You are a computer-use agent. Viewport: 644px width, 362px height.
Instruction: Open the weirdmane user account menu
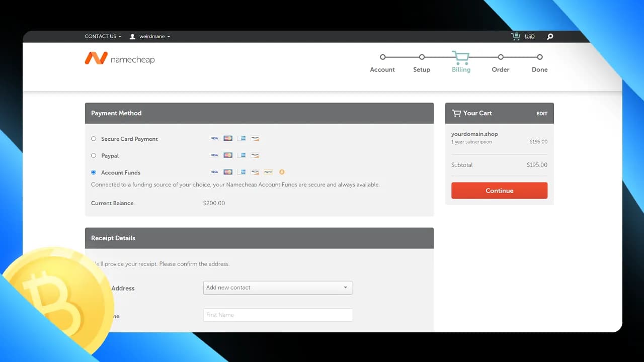[150, 37]
